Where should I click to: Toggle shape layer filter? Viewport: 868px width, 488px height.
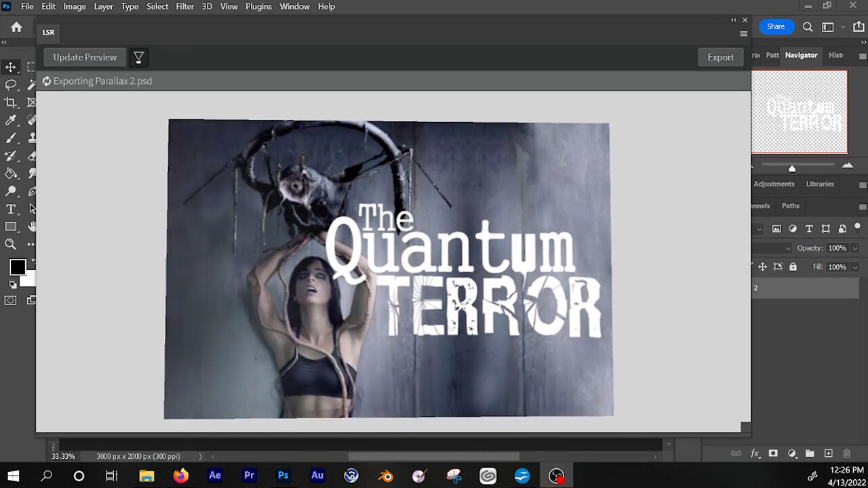(x=825, y=229)
